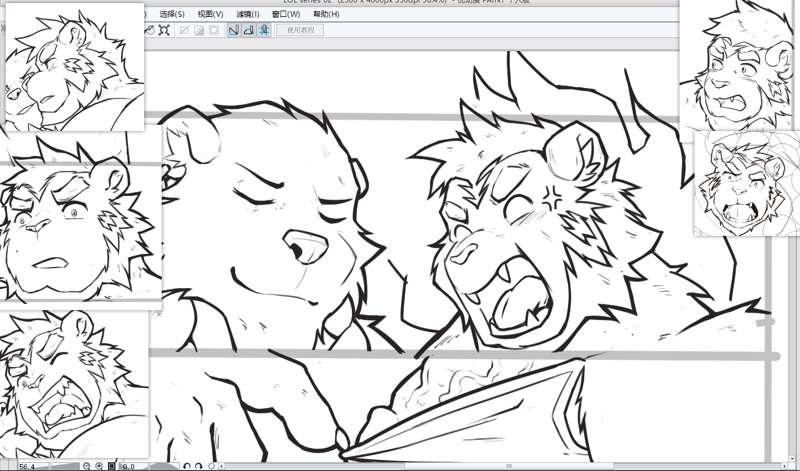Viewport: 800px width, 471px height.
Task: Select the bottom-left yelling bear reference image
Action: tap(74, 384)
